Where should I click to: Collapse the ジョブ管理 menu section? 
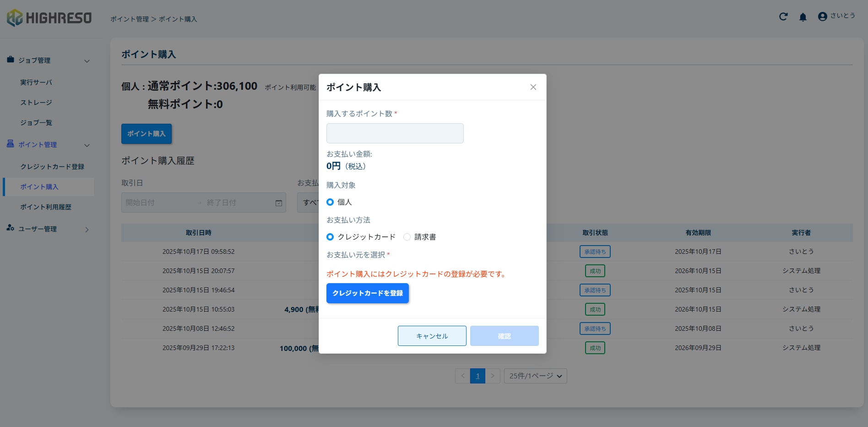pyautogui.click(x=87, y=61)
